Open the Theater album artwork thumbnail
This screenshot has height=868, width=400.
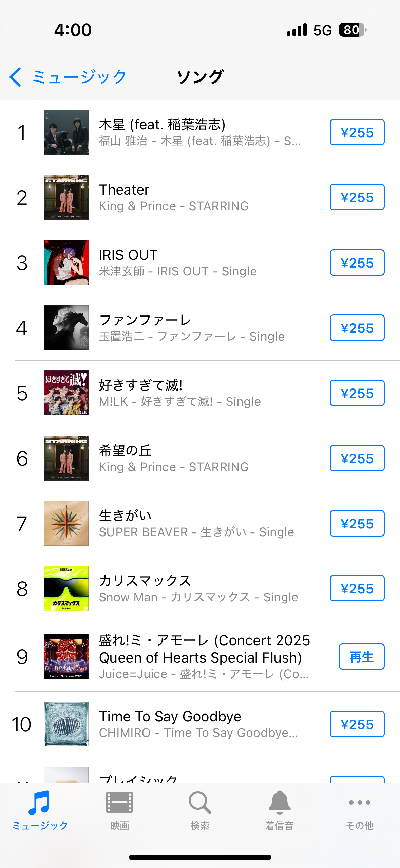[x=66, y=197]
